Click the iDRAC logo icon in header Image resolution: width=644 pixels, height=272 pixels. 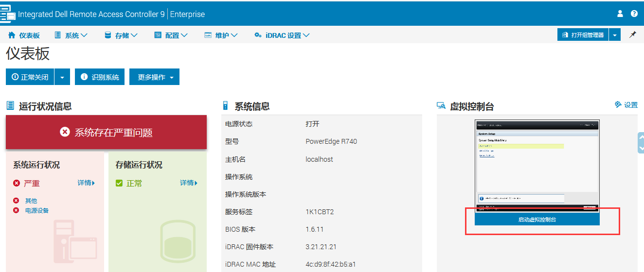point(8,14)
